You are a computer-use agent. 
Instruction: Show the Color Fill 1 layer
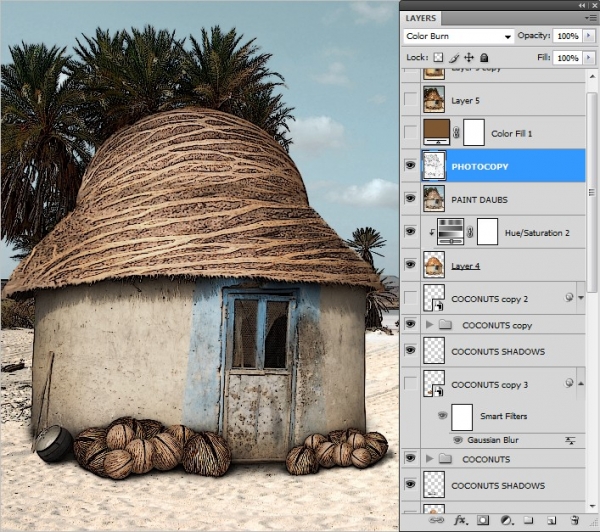[x=411, y=132]
